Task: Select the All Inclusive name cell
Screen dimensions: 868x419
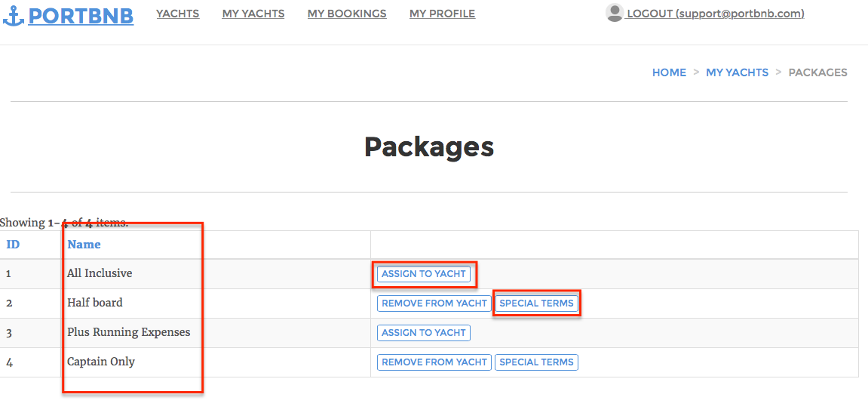Action: click(x=100, y=273)
